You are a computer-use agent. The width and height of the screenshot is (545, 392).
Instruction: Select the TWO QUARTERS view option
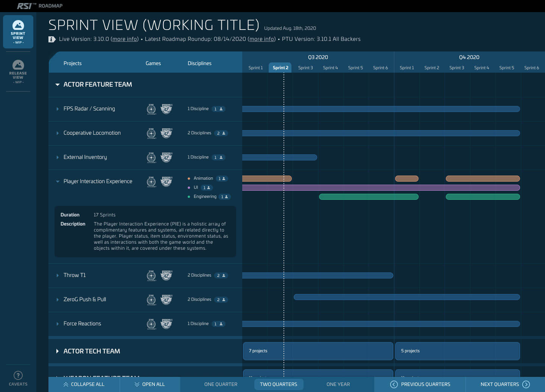(x=279, y=384)
